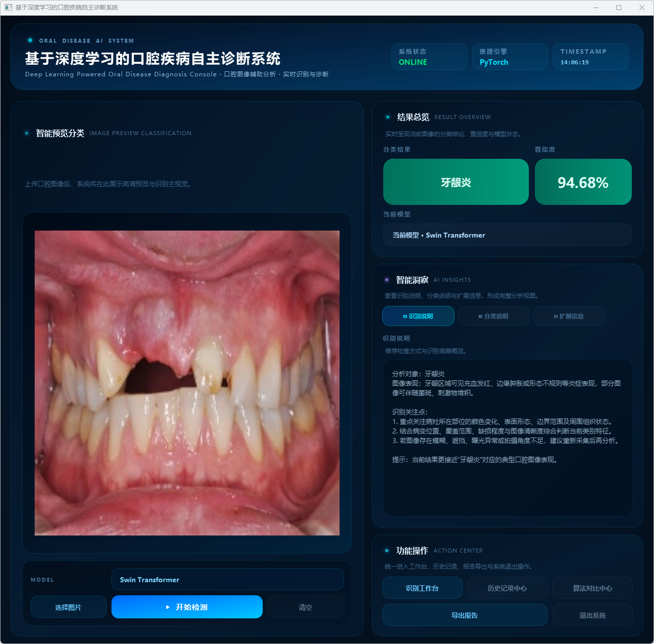The height and width of the screenshot is (644, 654).
Task: Minimize the diagnosis system window
Action: click(596, 8)
